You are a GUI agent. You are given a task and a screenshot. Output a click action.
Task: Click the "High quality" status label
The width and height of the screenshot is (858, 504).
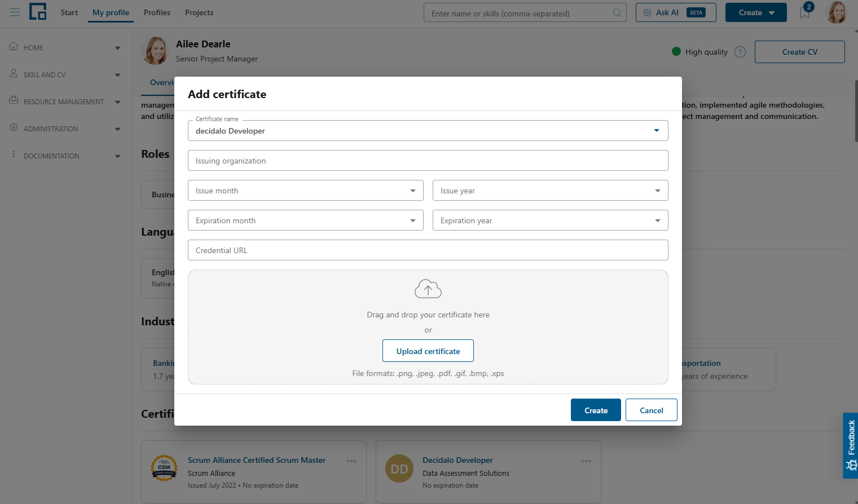coord(706,52)
